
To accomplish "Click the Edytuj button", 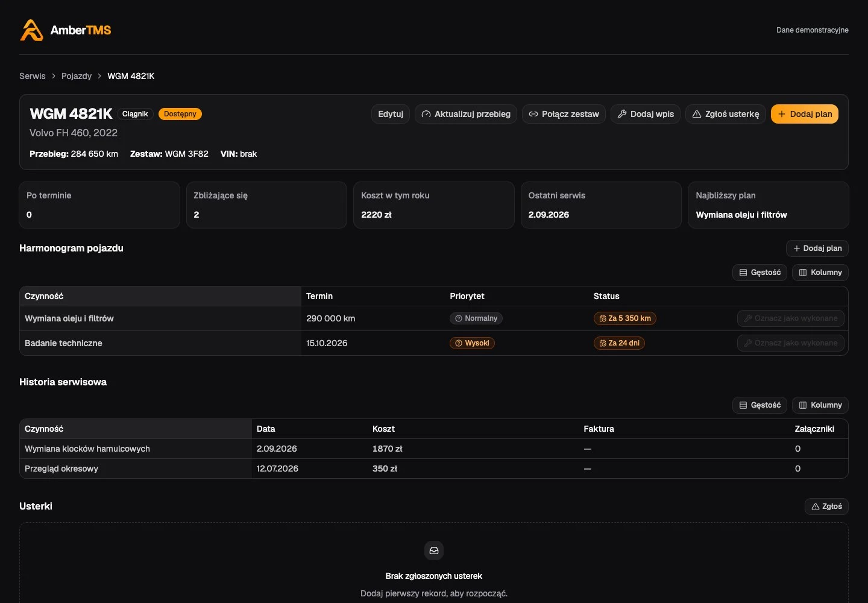I will tap(391, 114).
